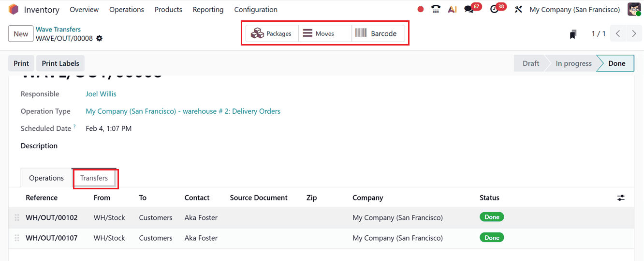Open company switcher My Company (San Francisco)
644x261 pixels.
[575, 9]
